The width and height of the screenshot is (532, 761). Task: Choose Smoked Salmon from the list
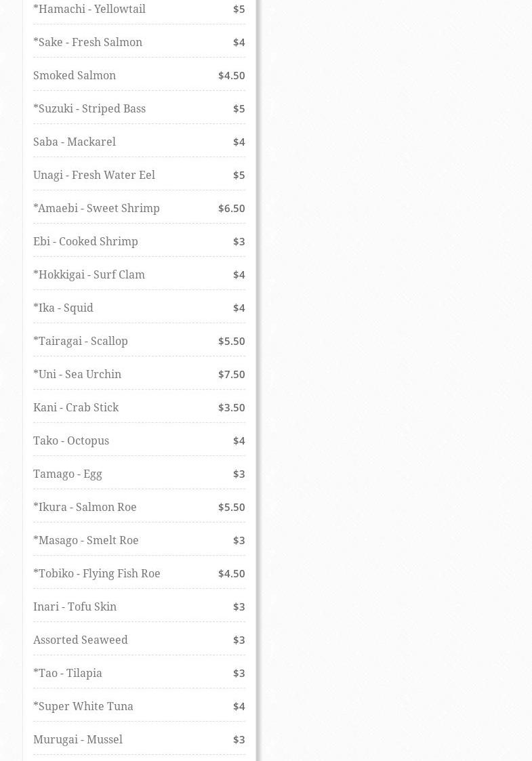[x=75, y=76]
